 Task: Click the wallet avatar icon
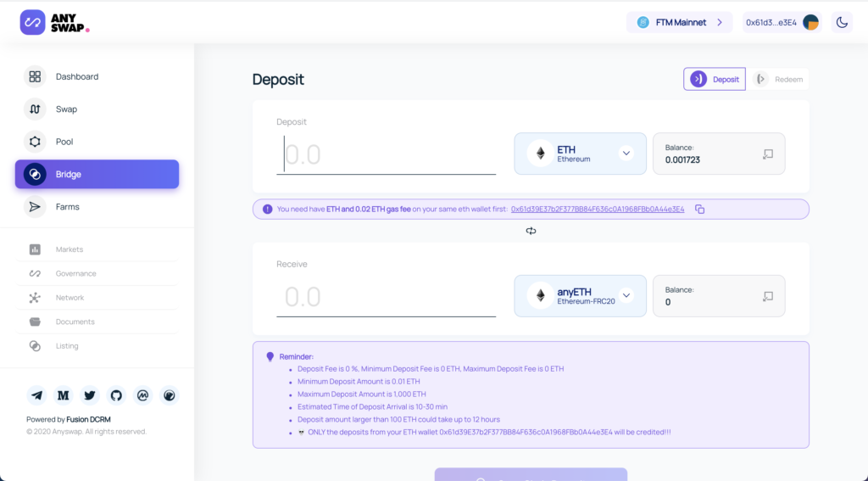[x=810, y=22]
